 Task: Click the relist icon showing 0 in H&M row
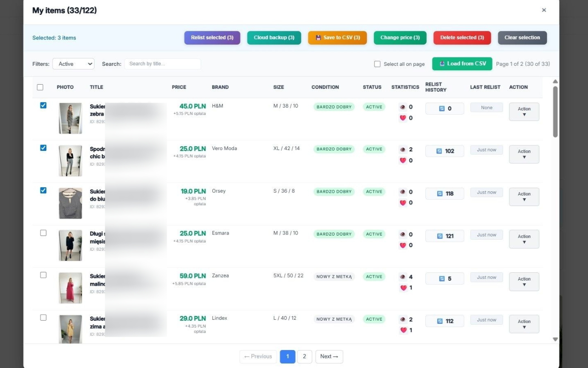pos(442,109)
